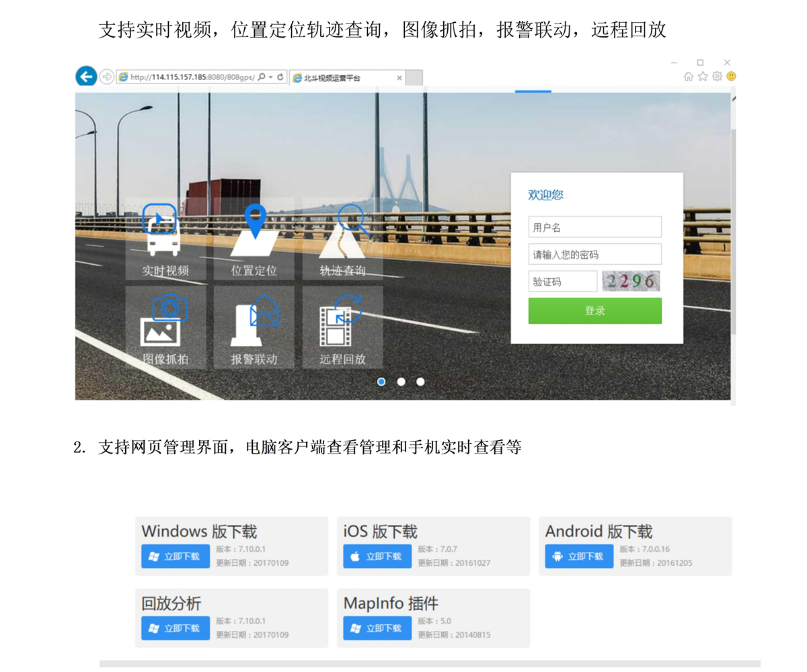The width and height of the screenshot is (807, 672).
Task: Add page to favorites star icon
Action: [x=703, y=77]
